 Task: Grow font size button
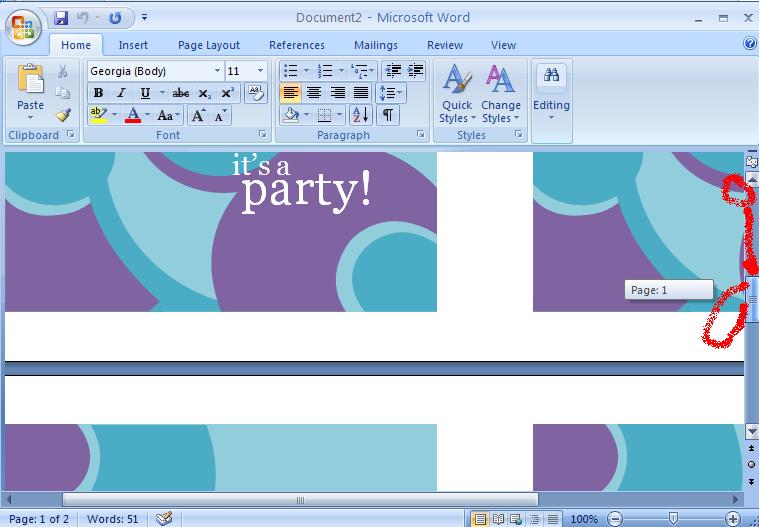coord(198,115)
